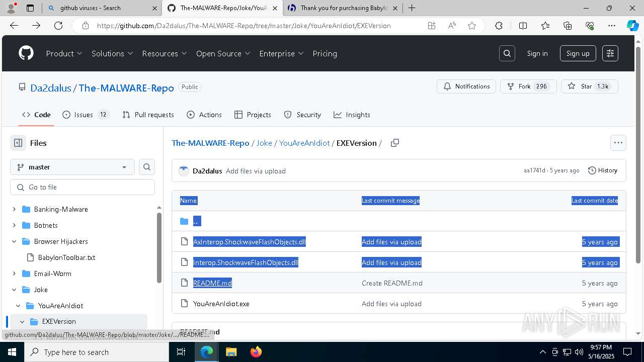
Task: Open the appearance settings icon next to Sign up
Action: (x=610, y=53)
